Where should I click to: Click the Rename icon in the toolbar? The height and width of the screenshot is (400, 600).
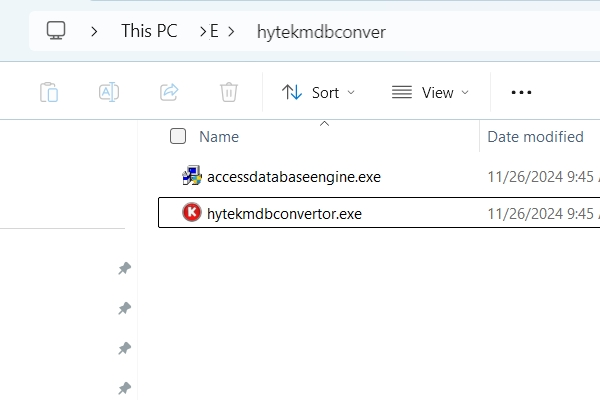pyautogui.click(x=109, y=92)
